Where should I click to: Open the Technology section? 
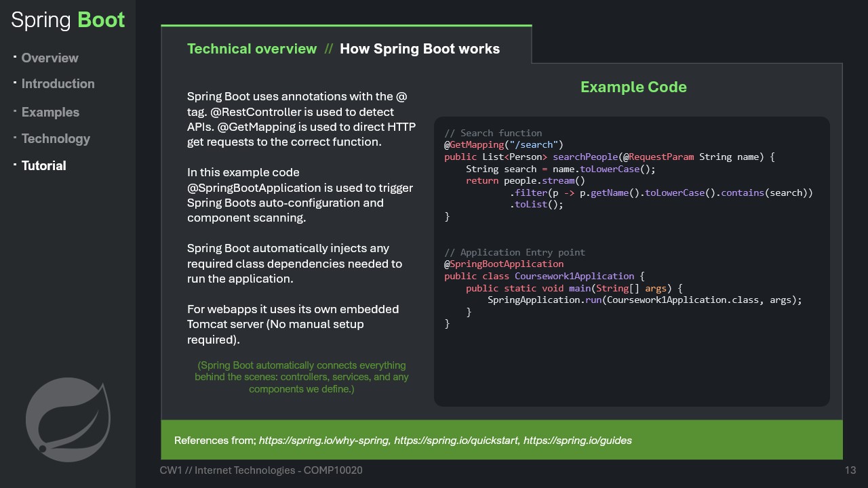(x=56, y=139)
